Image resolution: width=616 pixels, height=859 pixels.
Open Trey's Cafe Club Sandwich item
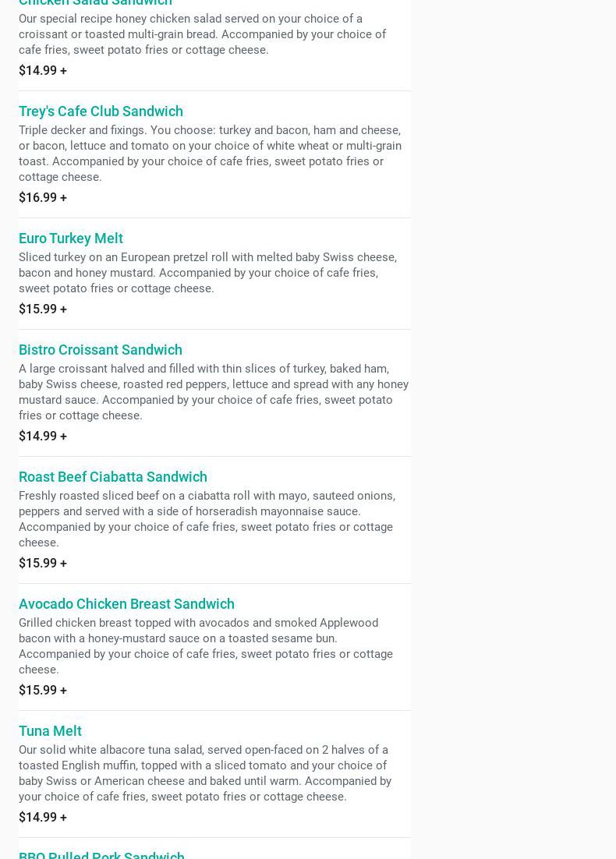point(101,111)
